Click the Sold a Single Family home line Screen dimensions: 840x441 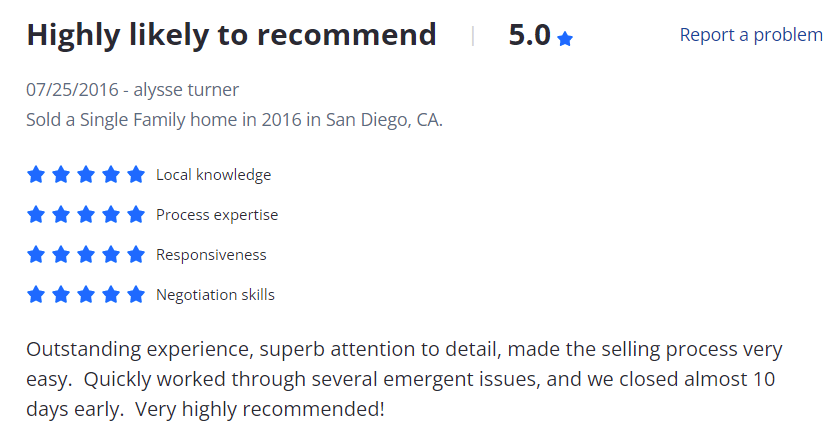point(234,119)
